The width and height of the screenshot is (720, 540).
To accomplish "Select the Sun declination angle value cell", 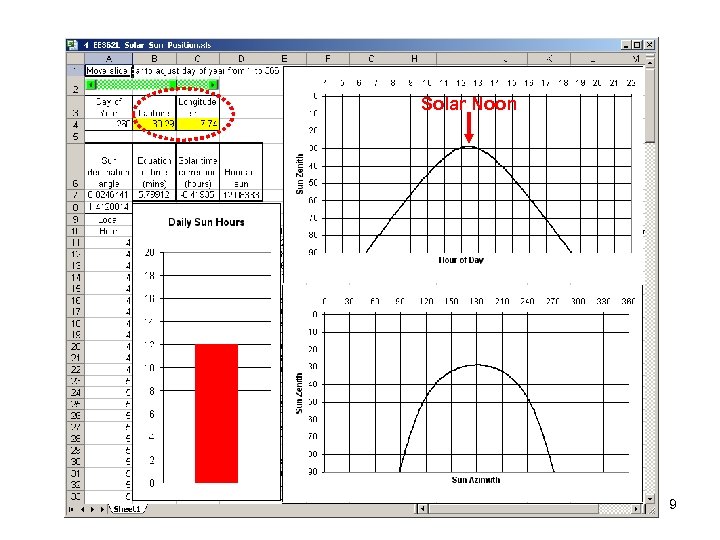I will point(108,195).
